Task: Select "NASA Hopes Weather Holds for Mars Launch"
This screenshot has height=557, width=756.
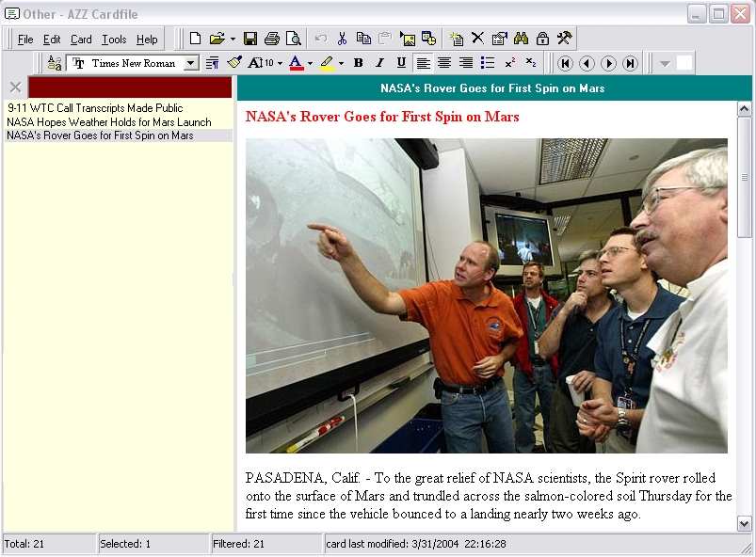Action: (x=108, y=122)
